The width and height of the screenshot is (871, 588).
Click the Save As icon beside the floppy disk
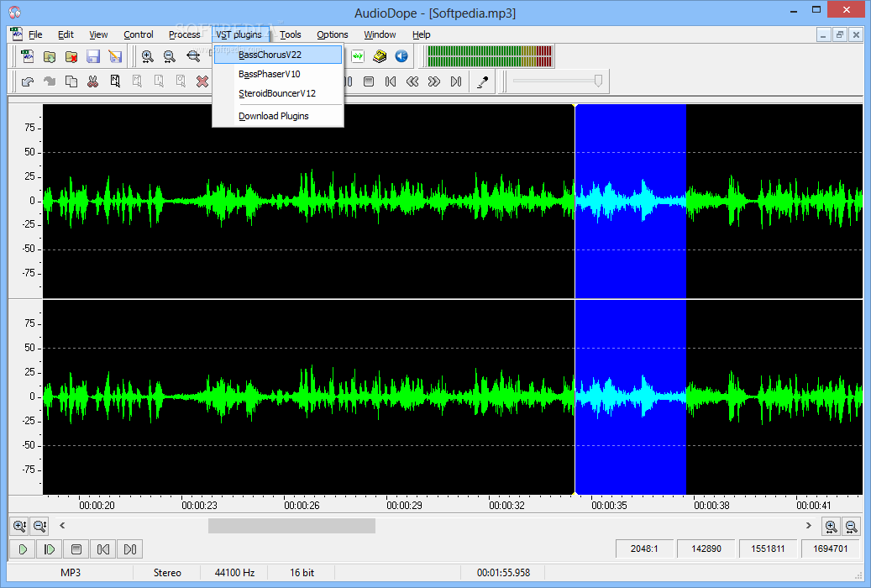tap(115, 56)
